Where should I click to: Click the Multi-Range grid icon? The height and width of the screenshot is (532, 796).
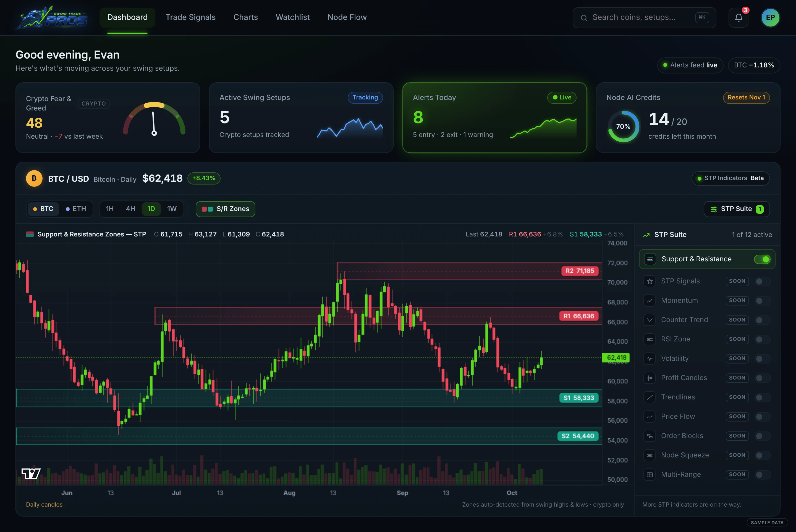click(x=650, y=475)
